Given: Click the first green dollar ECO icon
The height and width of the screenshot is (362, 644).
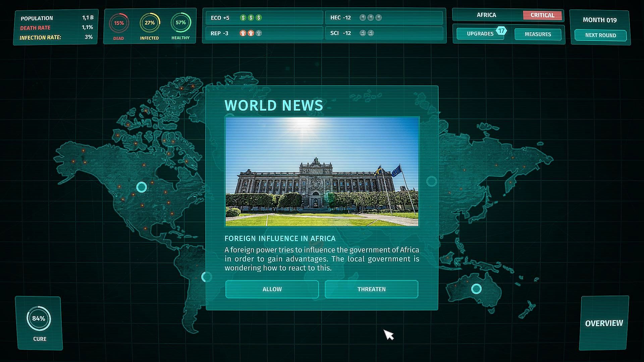Looking at the screenshot, I should point(243,18).
